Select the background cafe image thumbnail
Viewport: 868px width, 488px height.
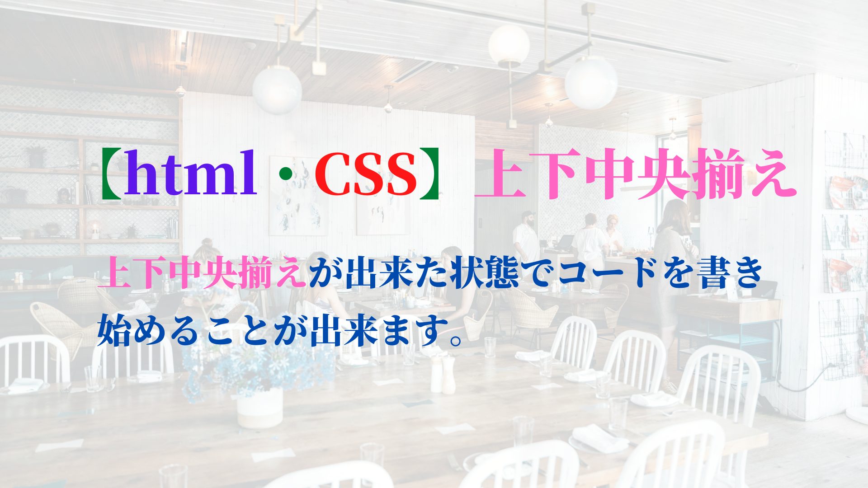coord(434,244)
